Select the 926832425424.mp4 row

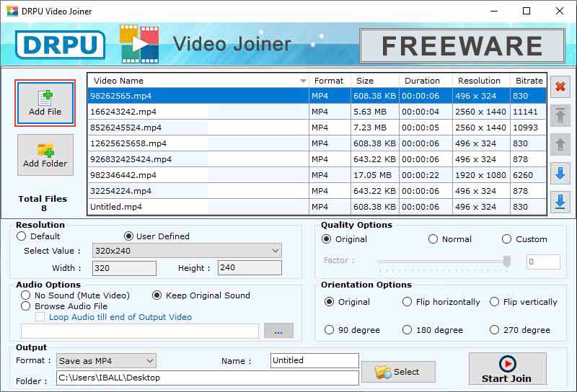click(x=317, y=159)
